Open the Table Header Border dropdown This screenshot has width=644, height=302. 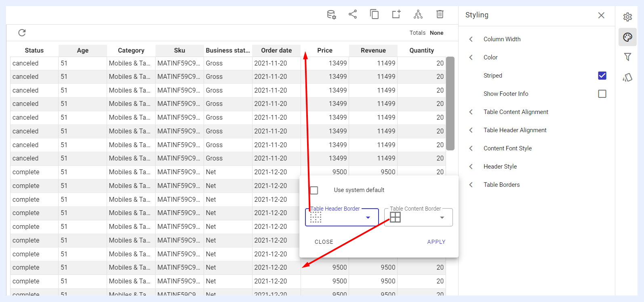click(342, 218)
